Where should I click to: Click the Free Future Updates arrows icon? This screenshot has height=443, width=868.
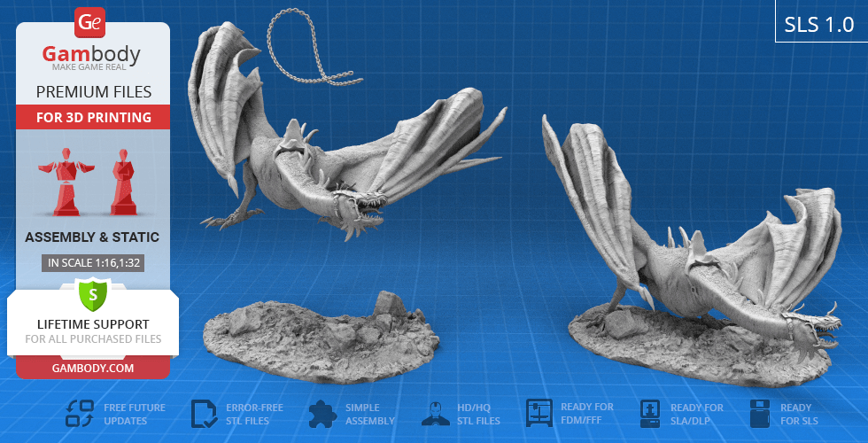coord(80,414)
